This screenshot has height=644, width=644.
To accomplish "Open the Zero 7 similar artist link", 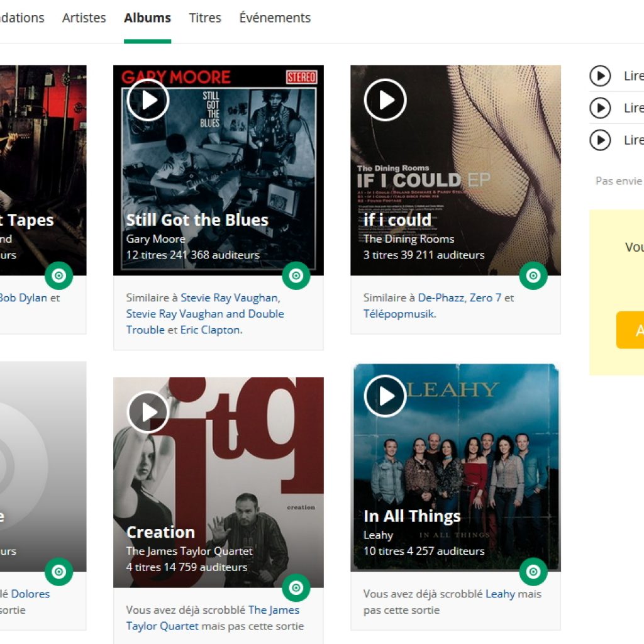I will coord(486,297).
